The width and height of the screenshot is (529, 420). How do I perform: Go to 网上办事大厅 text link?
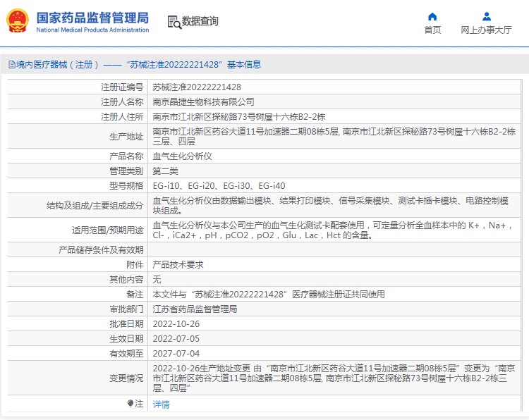tap(486, 30)
